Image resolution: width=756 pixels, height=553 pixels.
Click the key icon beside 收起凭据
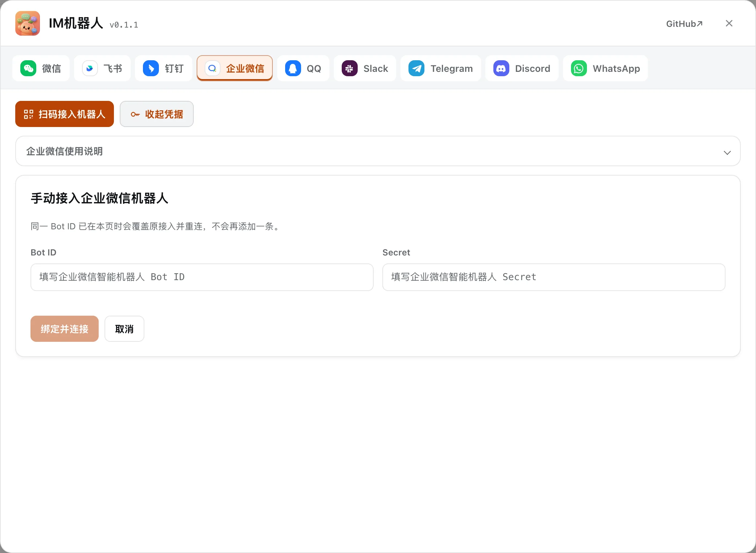(135, 114)
